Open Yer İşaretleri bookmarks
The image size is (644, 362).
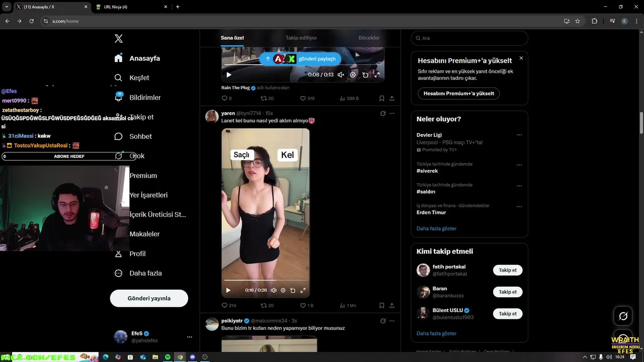(x=148, y=195)
